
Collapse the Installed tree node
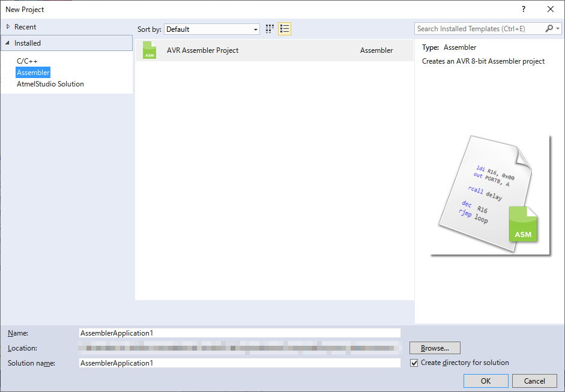coord(8,43)
